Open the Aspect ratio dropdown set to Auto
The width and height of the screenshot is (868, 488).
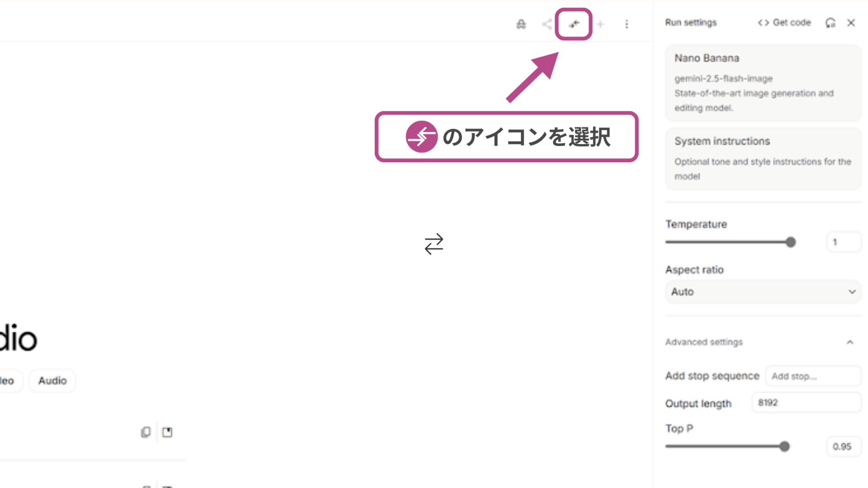(763, 292)
